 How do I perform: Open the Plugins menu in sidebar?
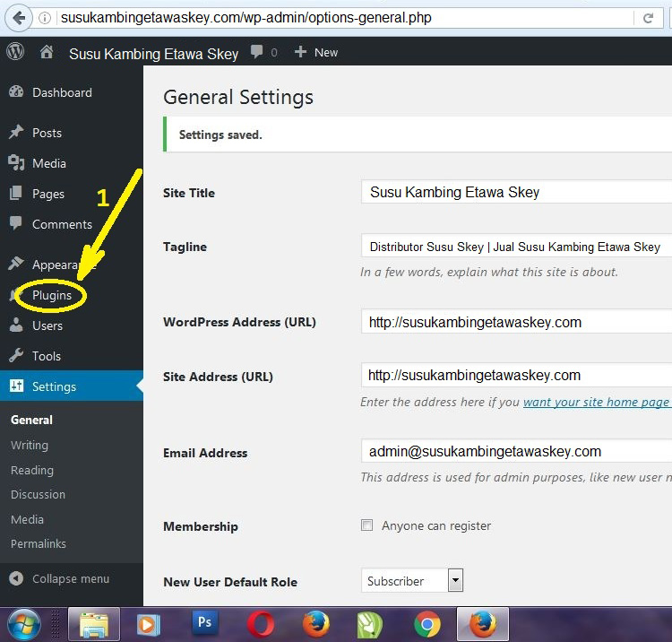coord(51,295)
